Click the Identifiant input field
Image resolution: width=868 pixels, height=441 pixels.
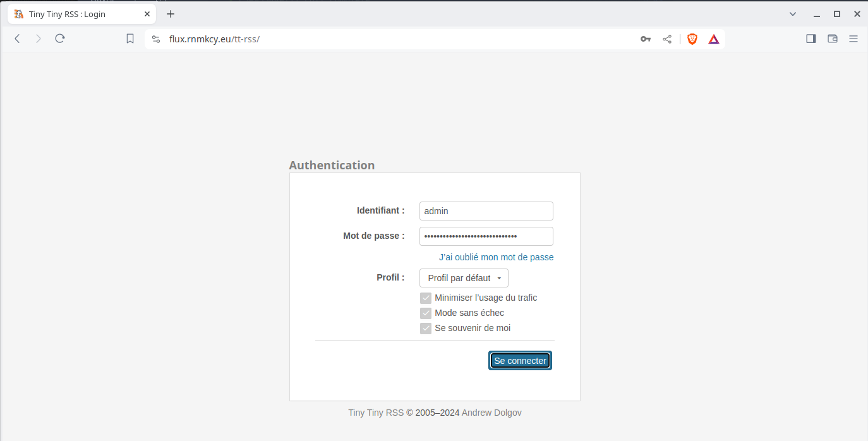click(x=486, y=211)
